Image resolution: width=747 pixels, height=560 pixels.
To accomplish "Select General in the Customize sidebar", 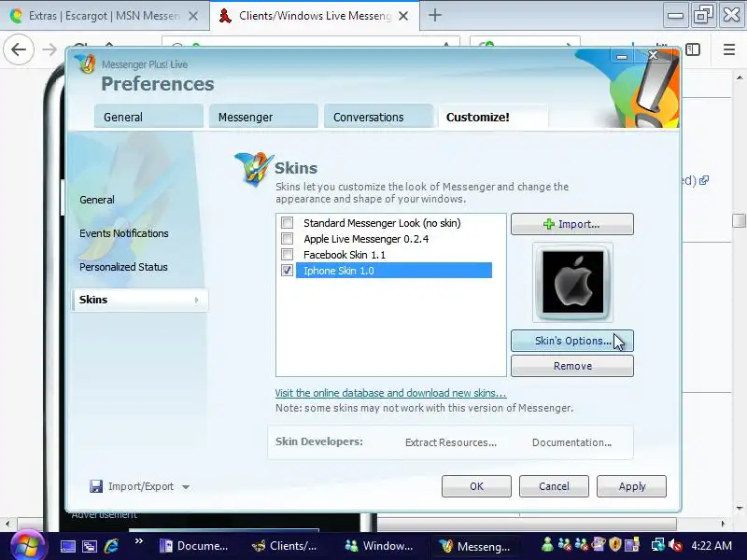I will (97, 200).
